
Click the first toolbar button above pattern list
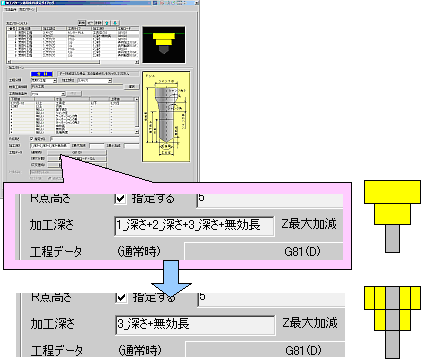pyautogui.click(x=81, y=23)
